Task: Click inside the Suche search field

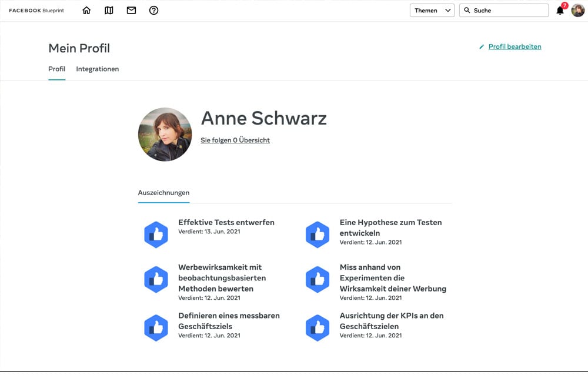Action: (x=506, y=10)
